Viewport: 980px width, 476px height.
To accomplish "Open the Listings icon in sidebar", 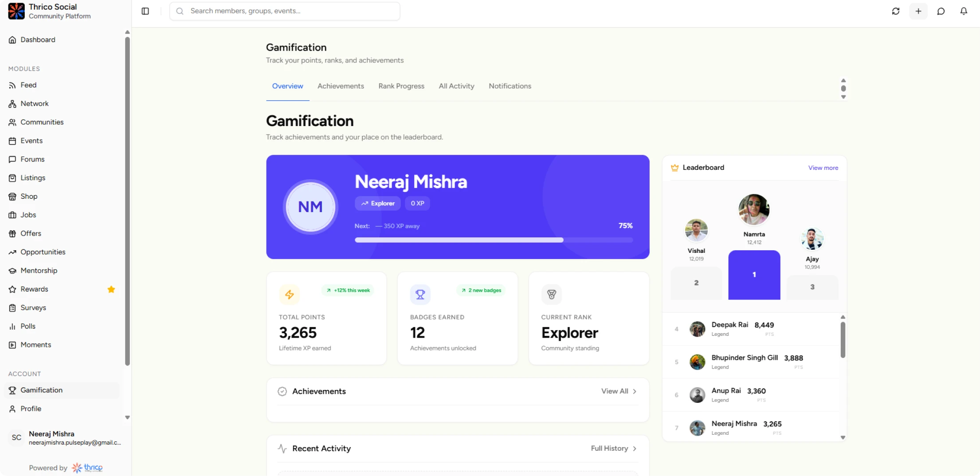I will [12, 178].
